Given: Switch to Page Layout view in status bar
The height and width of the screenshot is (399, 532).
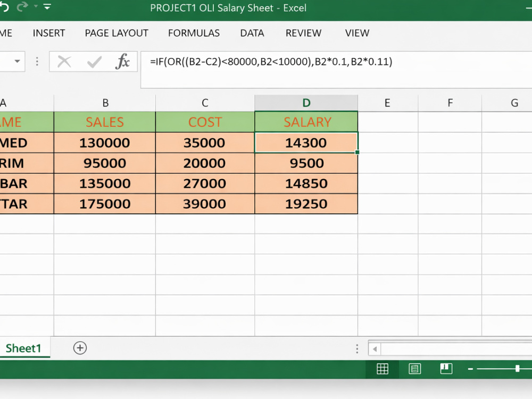Looking at the screenshot, I should tap(414, 369).
